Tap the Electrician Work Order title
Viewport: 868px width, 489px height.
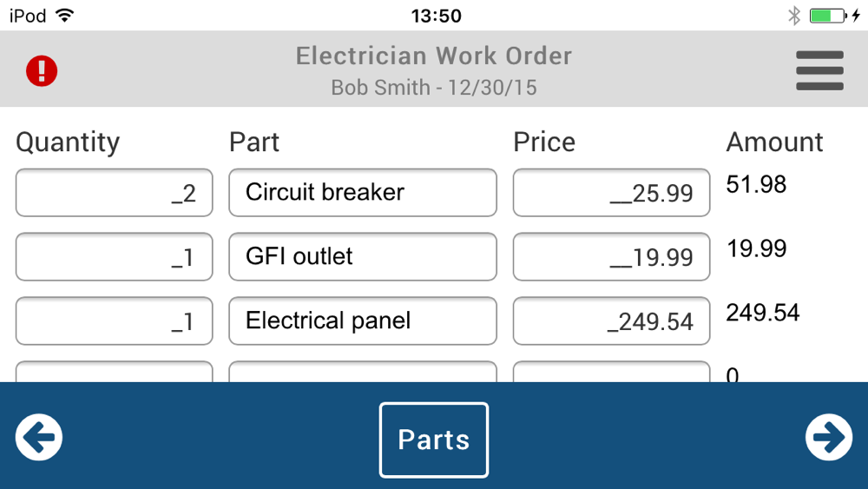pyautogui.click(x=434, y=56)
